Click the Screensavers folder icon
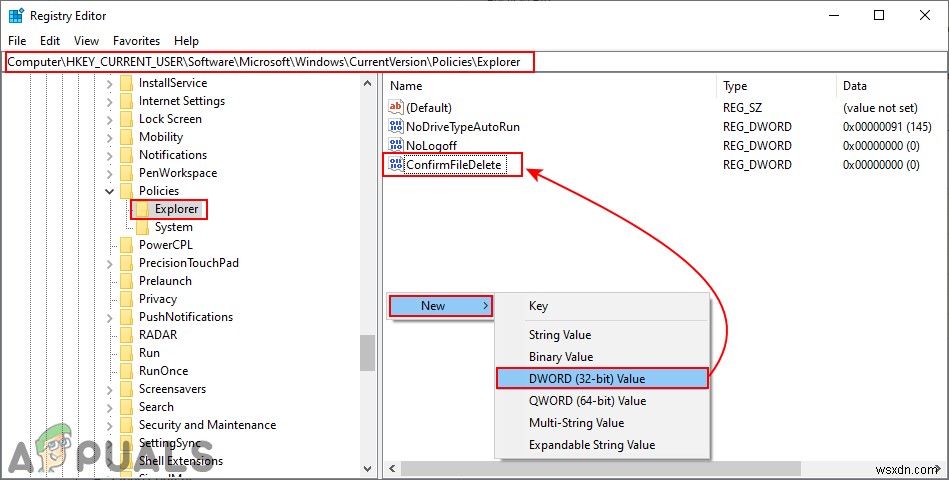The width and height of the screenshot is (949, 480). [126, 389]
